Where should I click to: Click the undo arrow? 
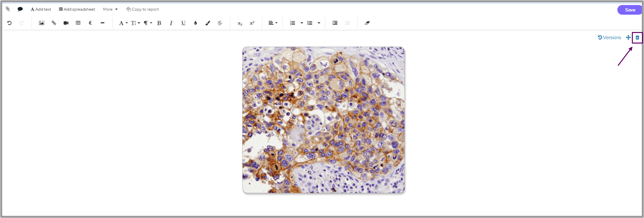click(9, 23)
